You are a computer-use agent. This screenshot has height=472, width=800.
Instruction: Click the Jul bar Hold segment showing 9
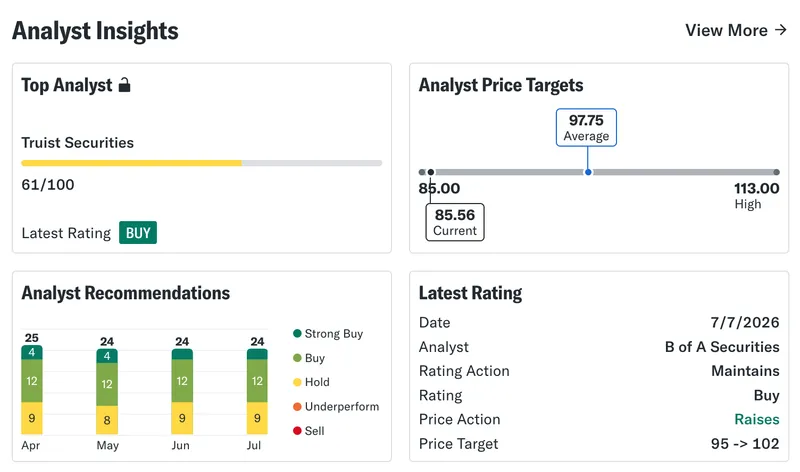pyautogui.click(x=257, y=418)
